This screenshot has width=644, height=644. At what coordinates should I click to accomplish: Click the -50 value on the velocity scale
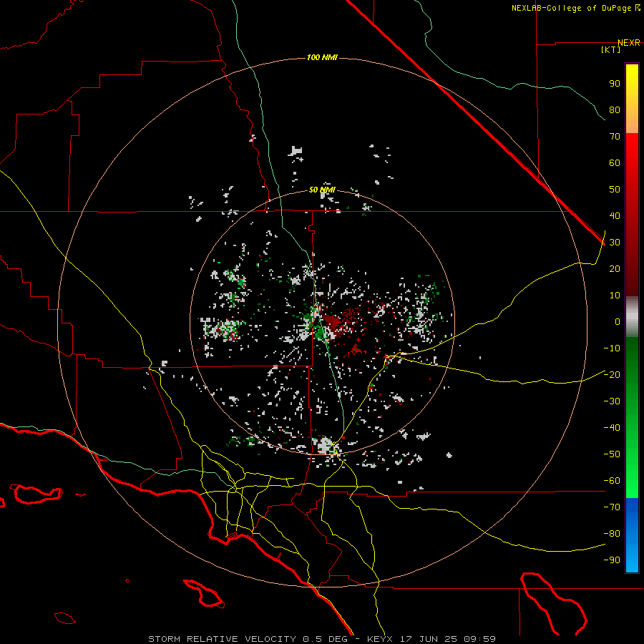click(612, 454)
